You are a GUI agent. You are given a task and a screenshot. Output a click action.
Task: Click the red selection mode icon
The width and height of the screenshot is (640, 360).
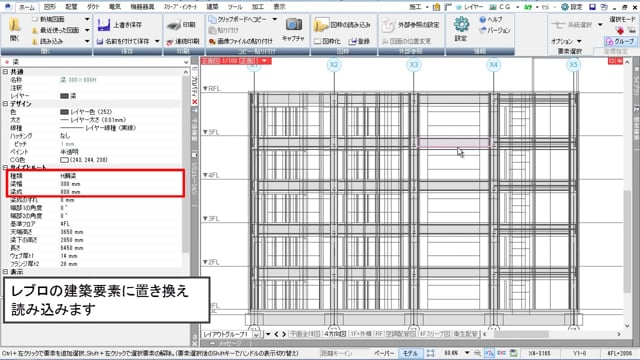click(620, 30)
